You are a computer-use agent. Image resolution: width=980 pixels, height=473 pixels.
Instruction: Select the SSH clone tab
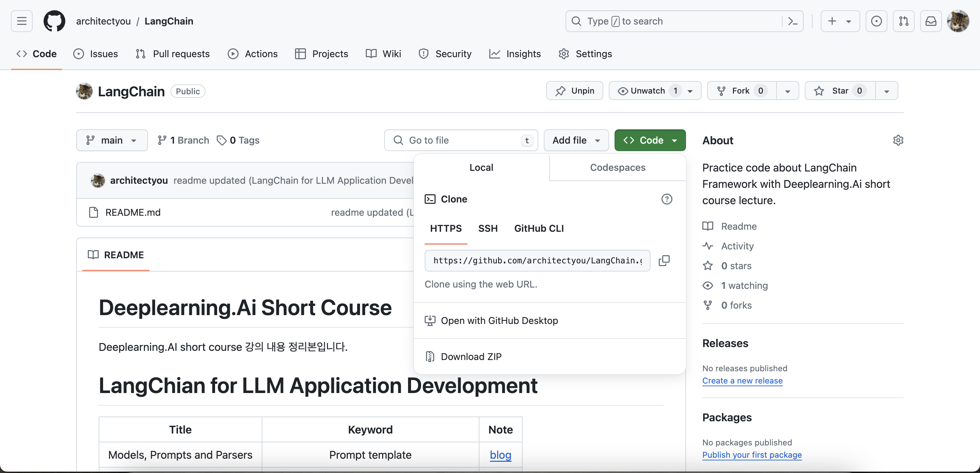(x=488, y=228)
